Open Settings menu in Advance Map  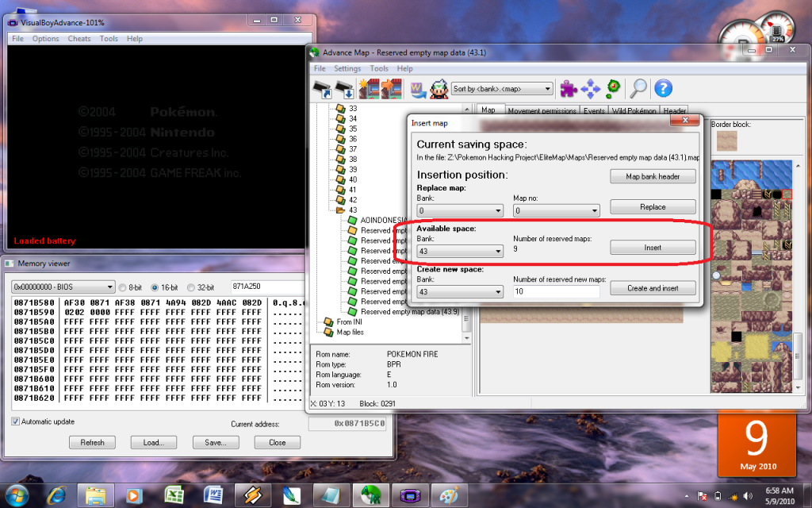(347, 68)
